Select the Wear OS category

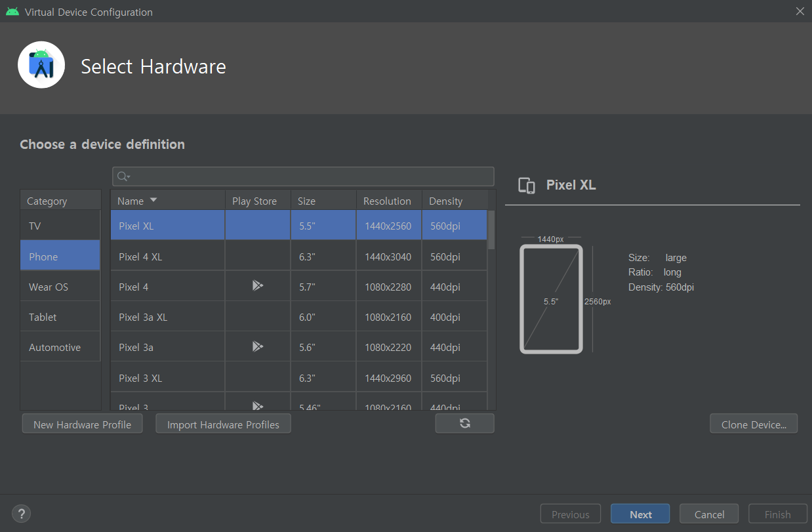coord(60,287)
